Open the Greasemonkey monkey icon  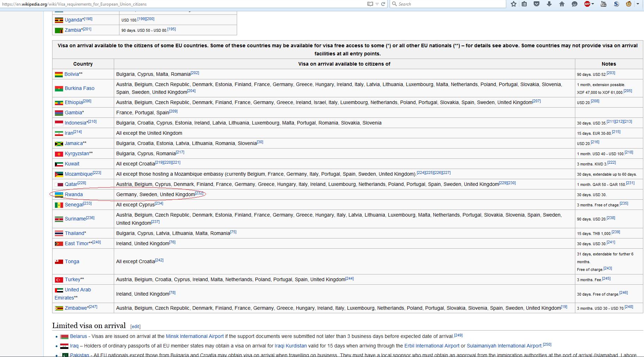629,4
